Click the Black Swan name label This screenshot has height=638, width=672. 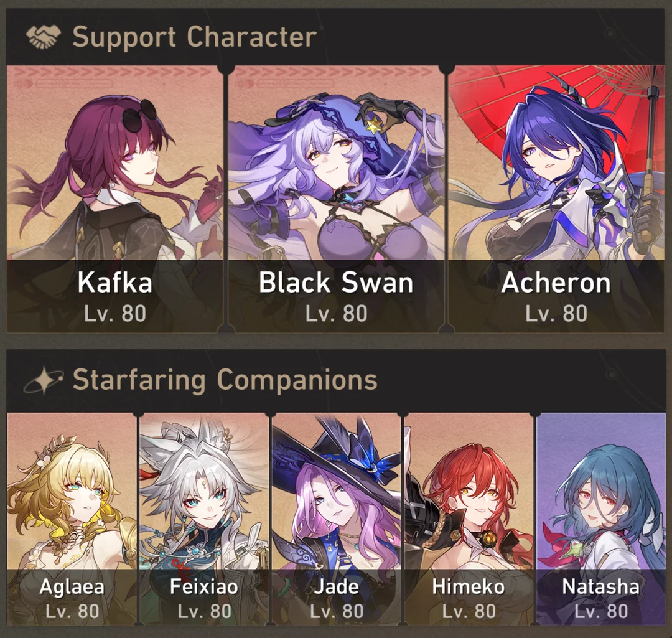336,283
